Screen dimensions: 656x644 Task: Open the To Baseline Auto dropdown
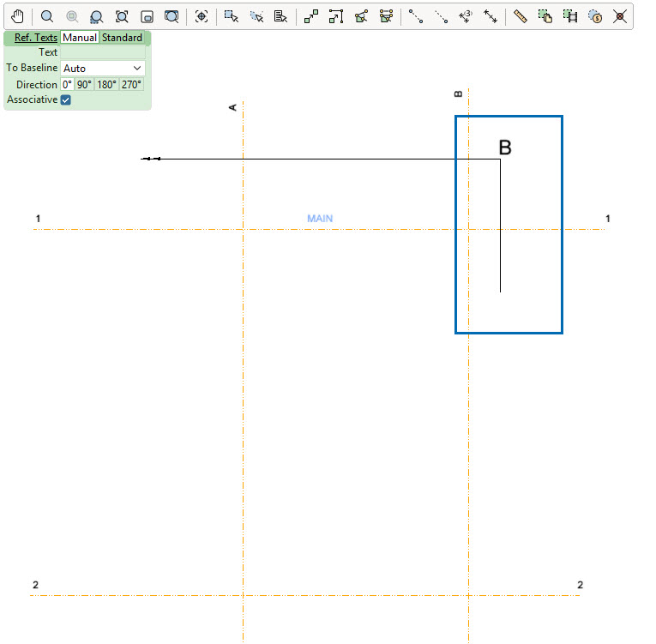tap(103, 69)
